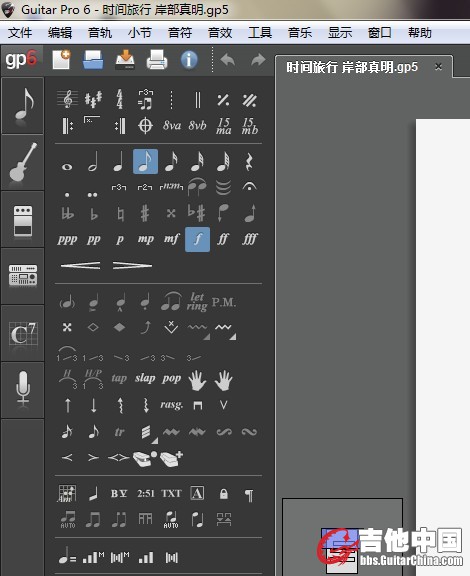Viewport: 470px width, 576px height.
Task: Select the fff dynamic
Action: click(250, 239)
